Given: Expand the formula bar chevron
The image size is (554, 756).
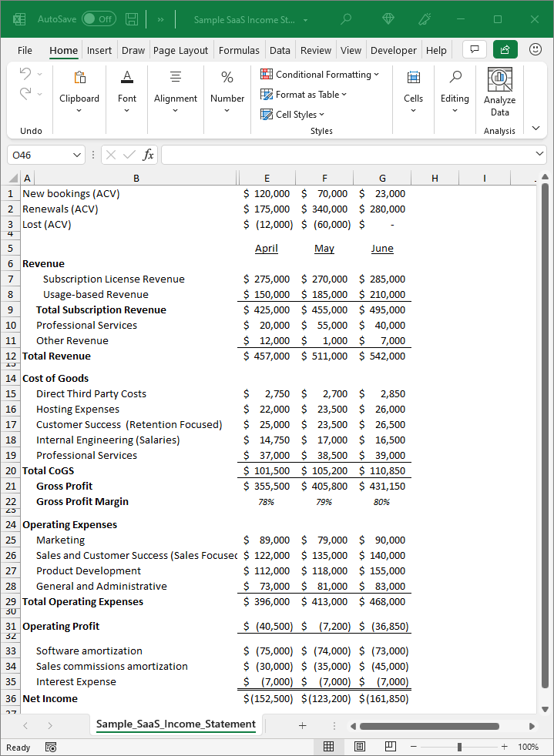Looking at the screenshot, I should pos(540,154).
